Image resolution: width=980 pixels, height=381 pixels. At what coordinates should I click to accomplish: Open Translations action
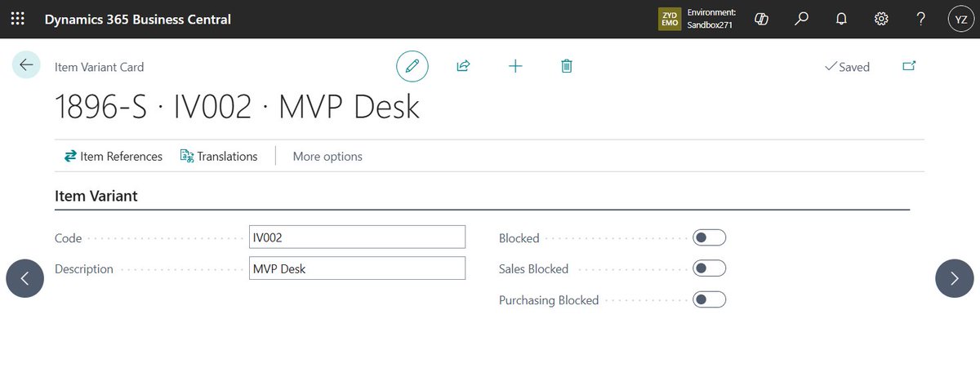[x=219, y=156]
